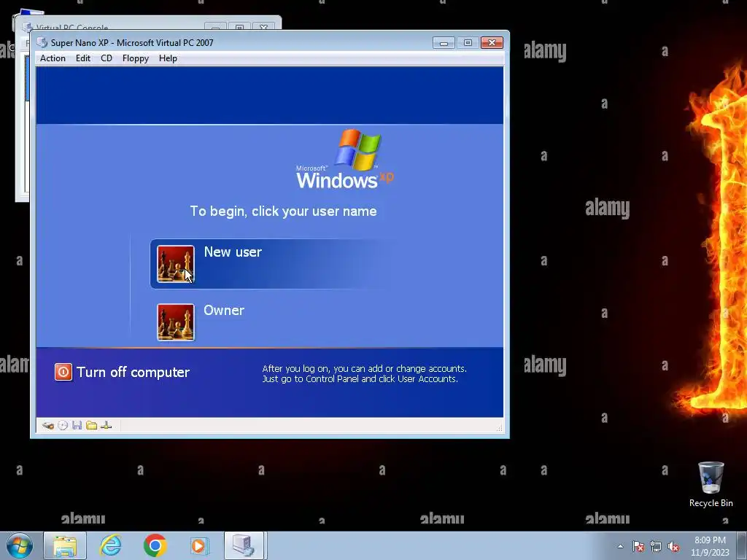Viewport: 747px width, 560px height.
Task: Click the network tray icon
Action: pyautogui.click(x=656, y=546)
